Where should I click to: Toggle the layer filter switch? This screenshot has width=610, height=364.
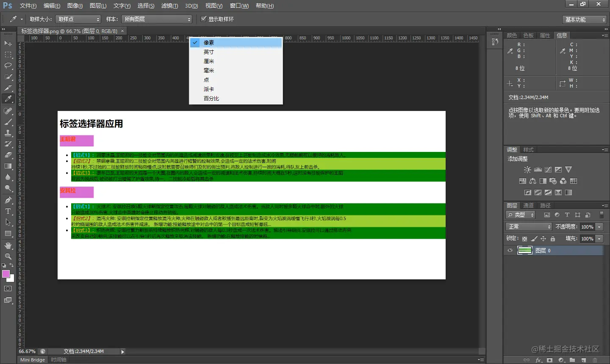pos(602,215)
